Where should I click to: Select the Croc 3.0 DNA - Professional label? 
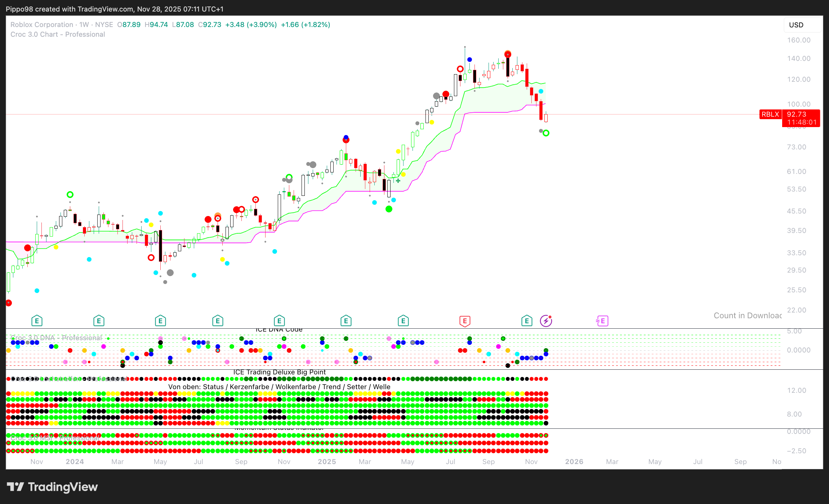tap(56, 338)
